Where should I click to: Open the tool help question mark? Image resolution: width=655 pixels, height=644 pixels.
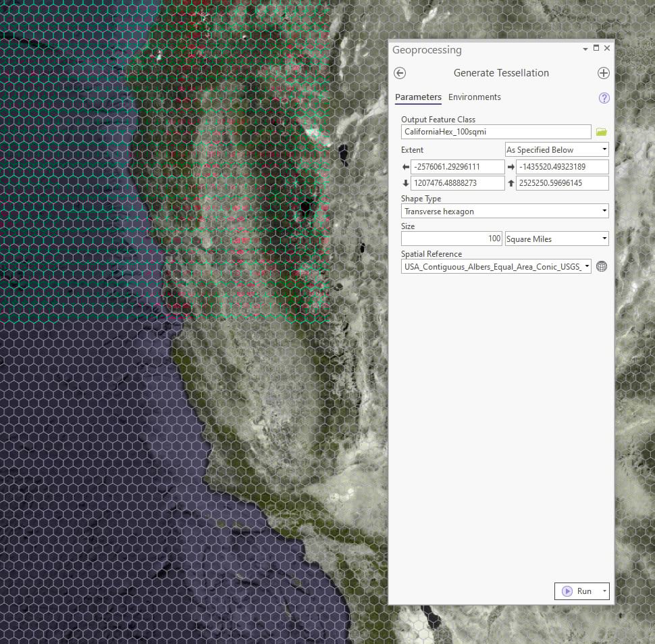pyautogui.click(x=604, y=98)
